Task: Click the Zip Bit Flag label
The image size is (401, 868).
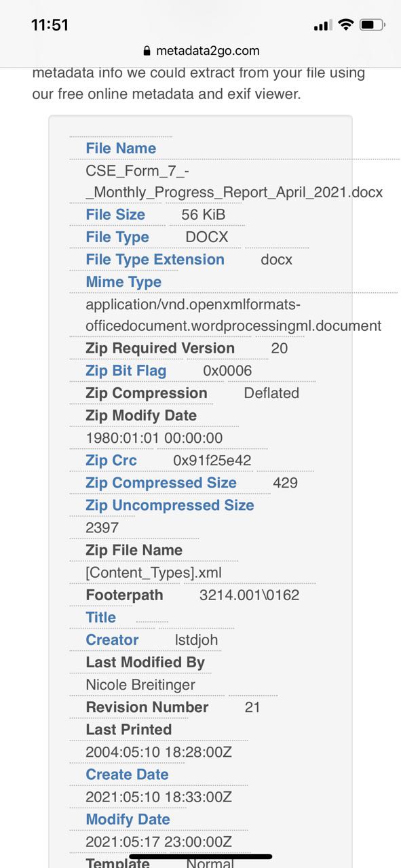Action: pyautogui.click(x=126, y=370)
